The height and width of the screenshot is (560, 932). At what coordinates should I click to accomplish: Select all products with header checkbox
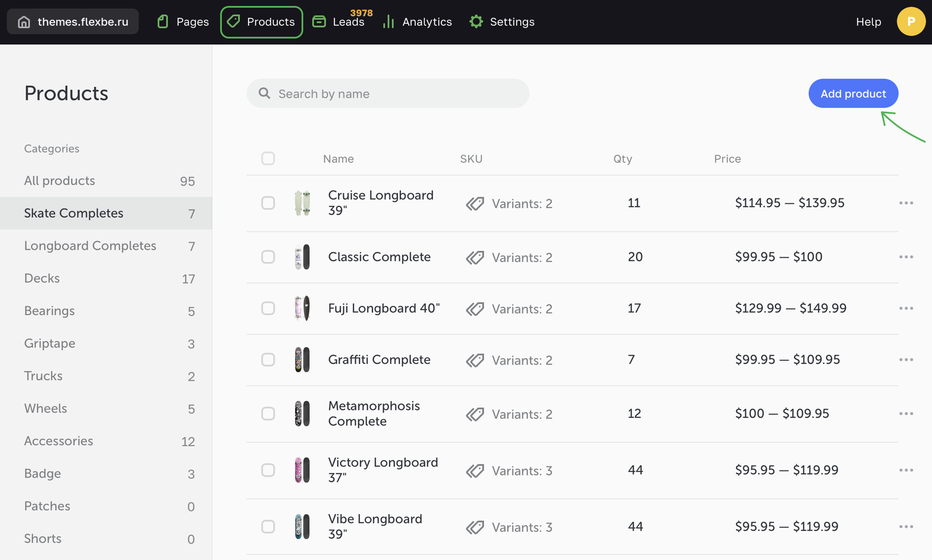(268, 158)
